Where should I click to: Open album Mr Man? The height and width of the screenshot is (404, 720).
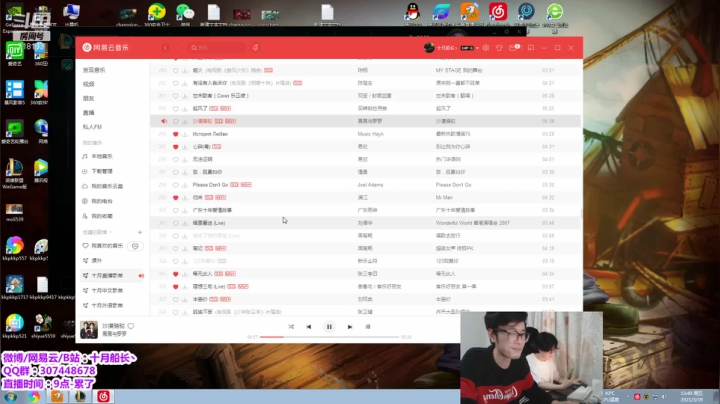click(444, 197)
